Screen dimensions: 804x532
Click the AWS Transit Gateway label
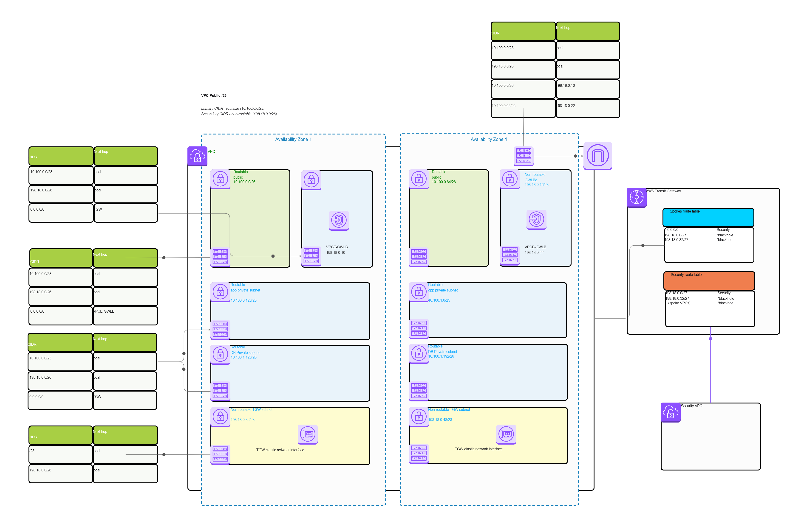coord(663,191)
